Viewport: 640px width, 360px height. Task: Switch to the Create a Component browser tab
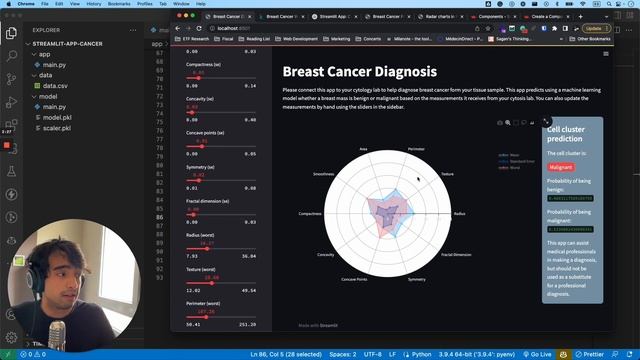[x=547, y=17]
